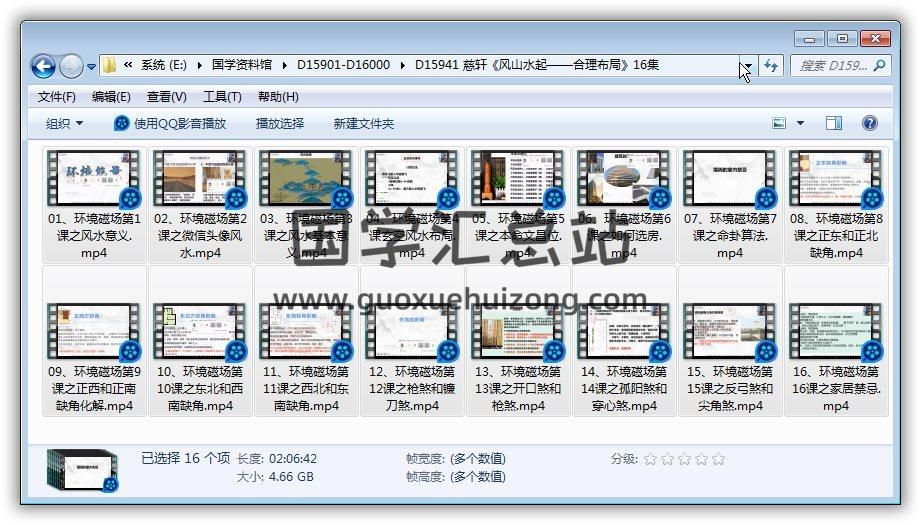
Task: Toggle the preview pane button
Action: pyautogui.click(x=834, y=123)
